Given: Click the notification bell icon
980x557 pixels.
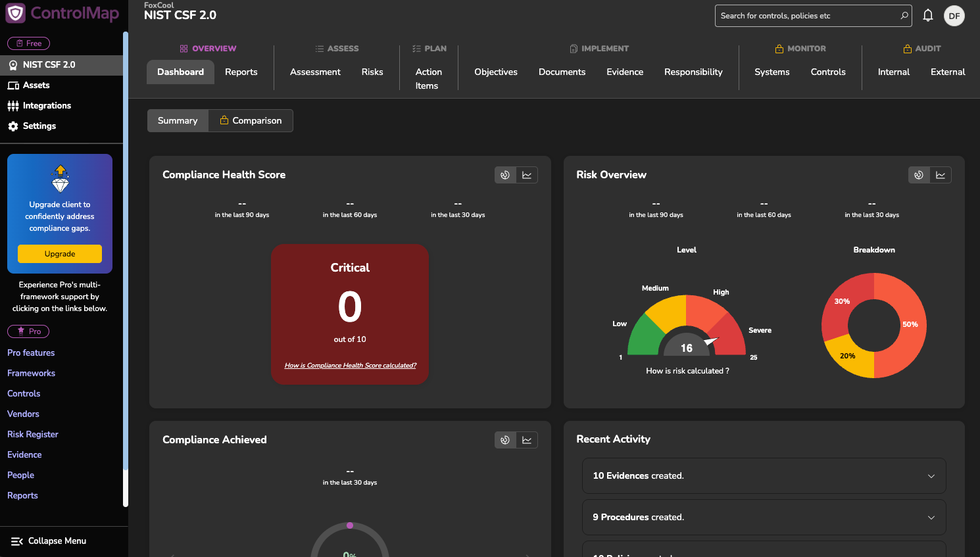Looking at the screenshot, I should [927, 16].
